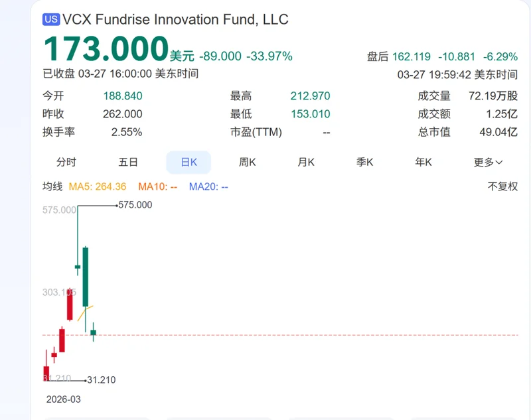Viewport: 531px width, 420px height.
Task: Click the MA5: 264.36 indicator label
Action: pos(98,186)
